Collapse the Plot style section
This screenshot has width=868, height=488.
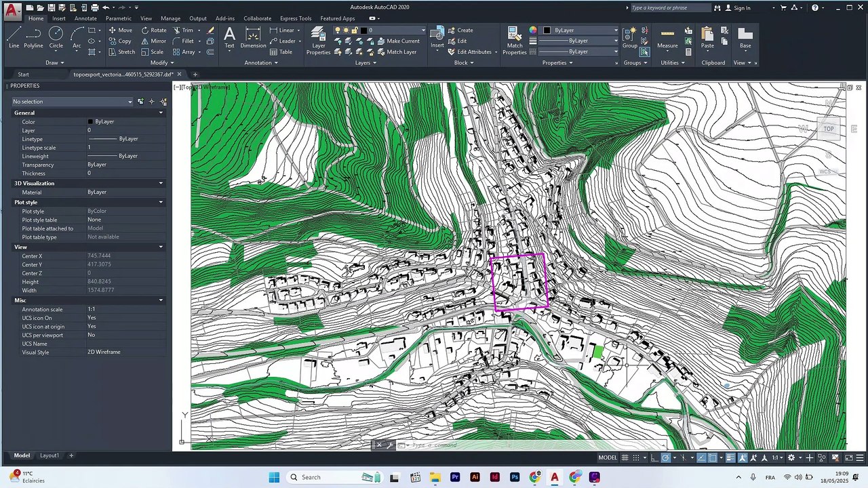(161, 203)
